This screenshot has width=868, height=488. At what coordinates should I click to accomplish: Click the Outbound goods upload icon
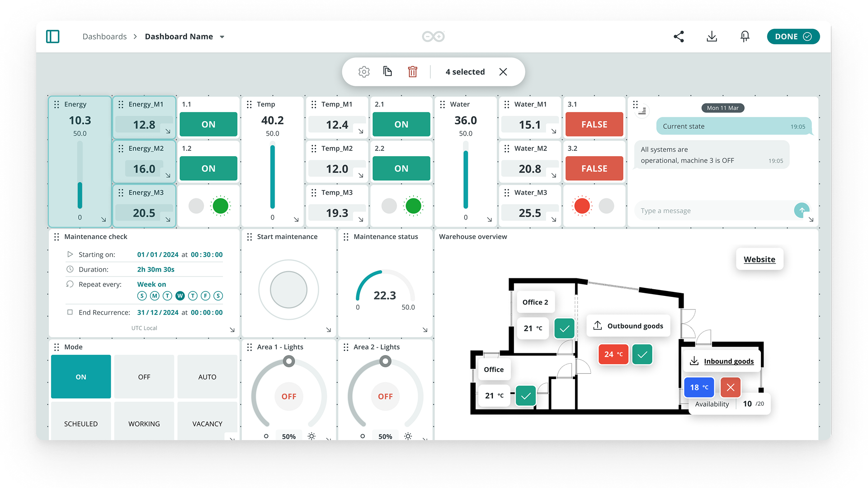[x=597, y=326]
